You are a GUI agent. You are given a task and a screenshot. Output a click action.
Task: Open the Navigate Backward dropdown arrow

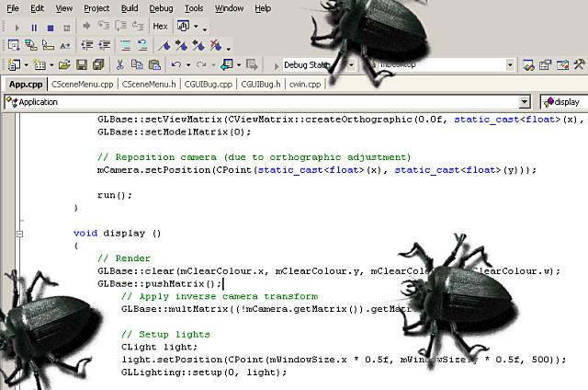(x=239, y=65)
